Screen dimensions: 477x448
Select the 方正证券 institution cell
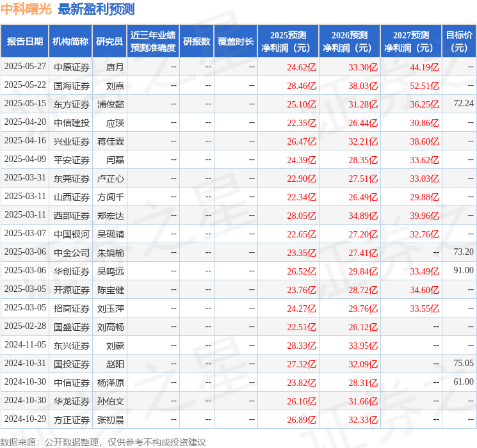click(72, 420)
